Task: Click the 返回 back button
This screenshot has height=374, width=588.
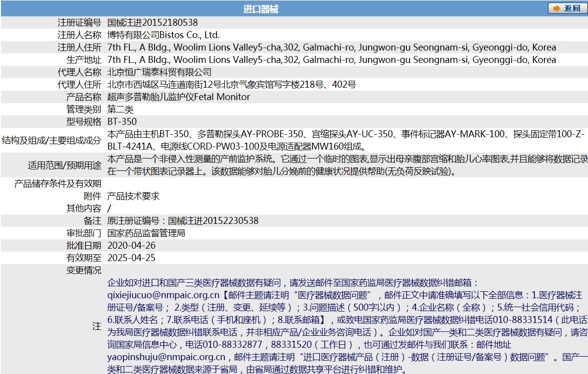Action: 567,8
